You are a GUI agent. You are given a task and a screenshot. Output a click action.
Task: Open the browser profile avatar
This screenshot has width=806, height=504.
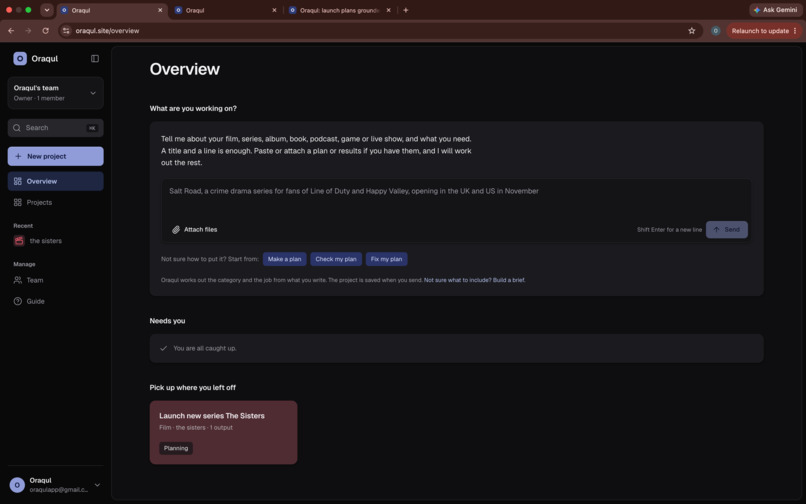[715, 31]
